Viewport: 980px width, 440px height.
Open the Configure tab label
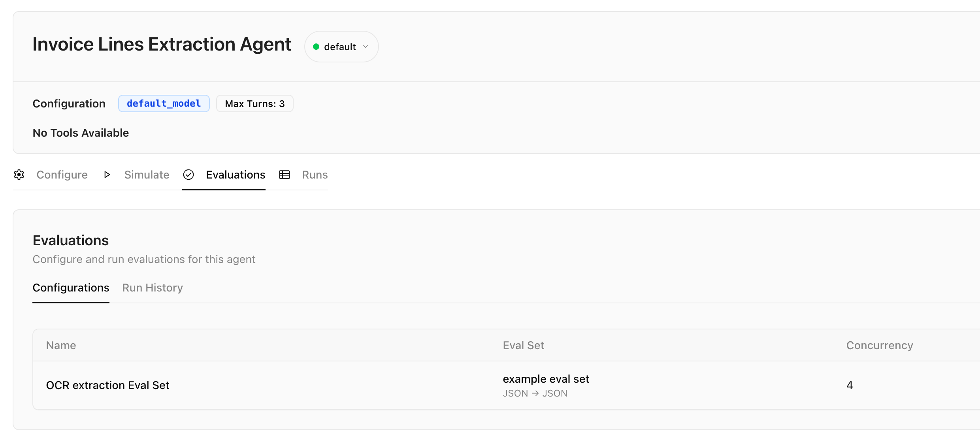point(62,175)
